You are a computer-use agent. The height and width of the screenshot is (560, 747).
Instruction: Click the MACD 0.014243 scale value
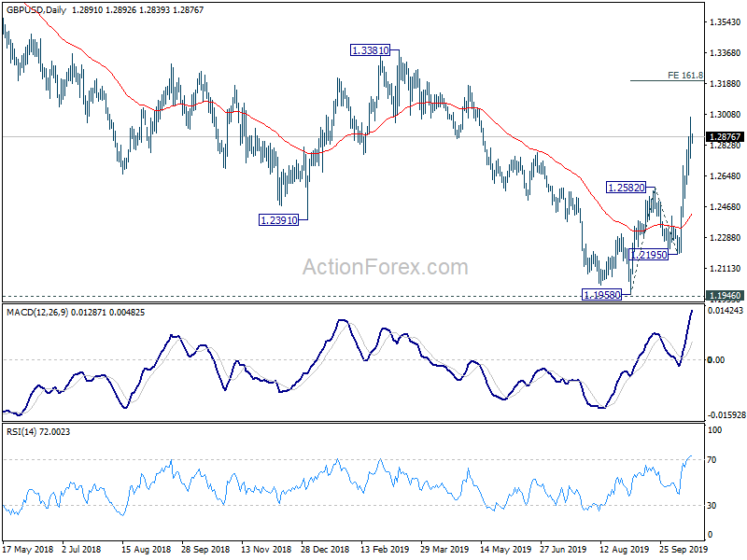click(x=726, y=311)
